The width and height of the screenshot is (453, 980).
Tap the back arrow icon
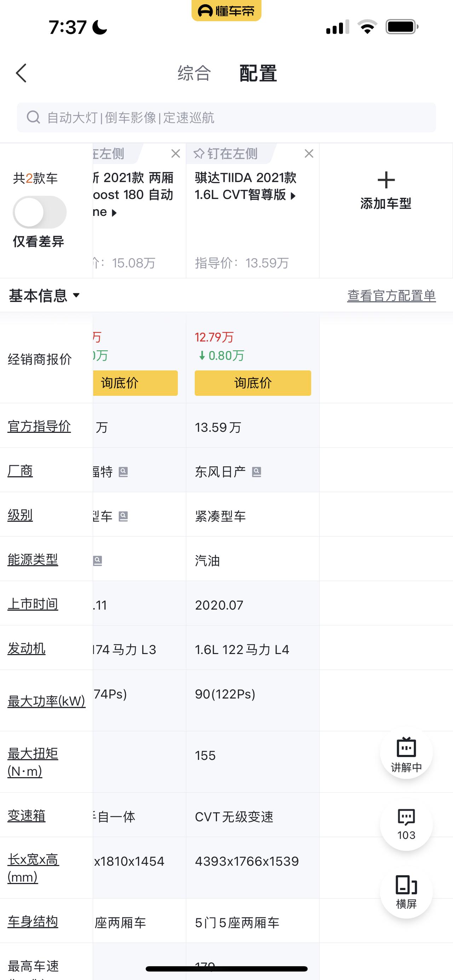[x=21, y=73]
